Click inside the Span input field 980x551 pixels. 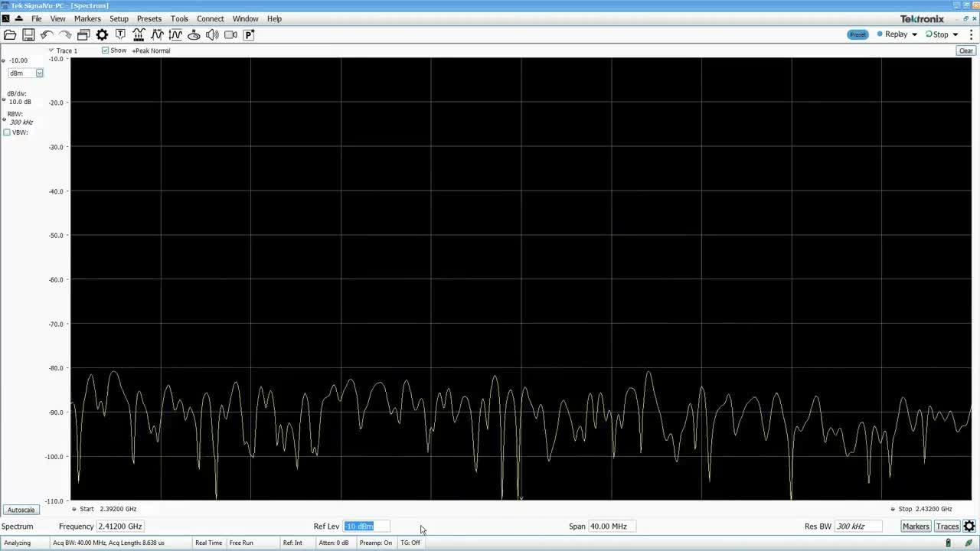click(x=612, y=526)
